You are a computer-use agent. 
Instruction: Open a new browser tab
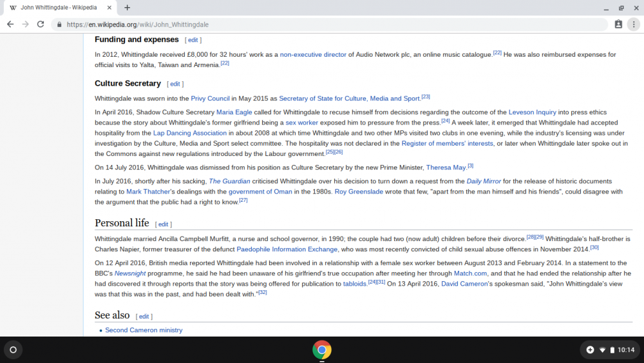[127, 7]
